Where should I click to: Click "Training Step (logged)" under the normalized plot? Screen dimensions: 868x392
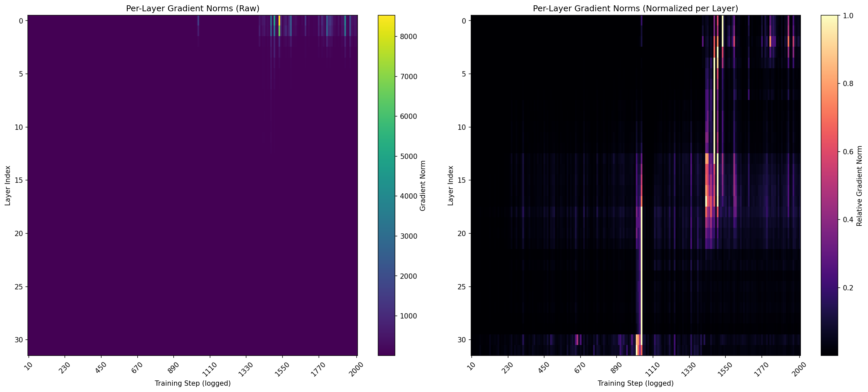point(635,383)
